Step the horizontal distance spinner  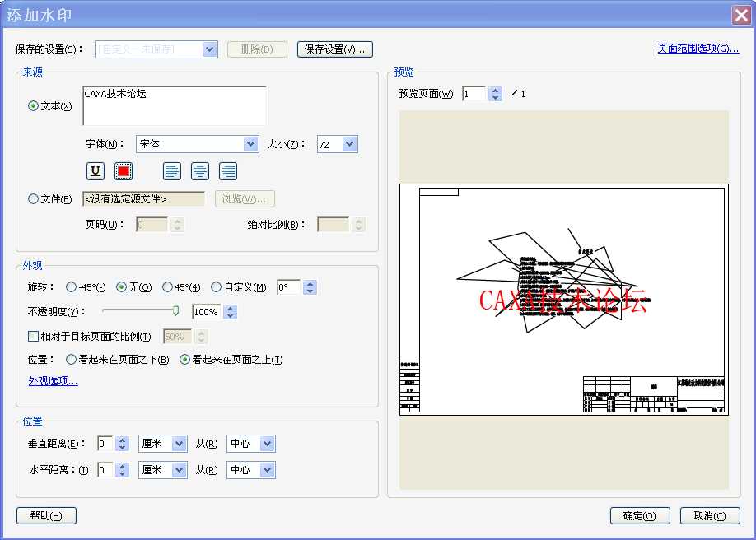tap(123, 469)
